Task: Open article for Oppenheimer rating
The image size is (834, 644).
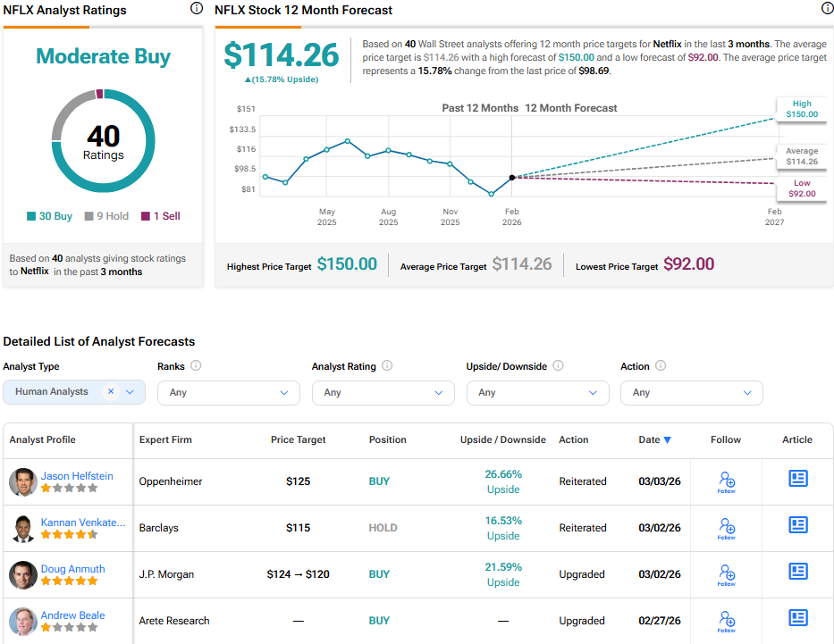Action: pyautogui.click(x=797, y=479)
